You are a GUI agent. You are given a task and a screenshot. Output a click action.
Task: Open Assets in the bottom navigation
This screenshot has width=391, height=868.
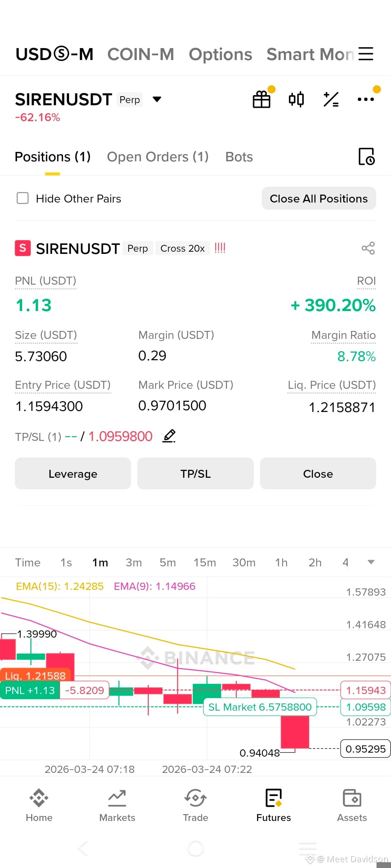tap(352, 806)
